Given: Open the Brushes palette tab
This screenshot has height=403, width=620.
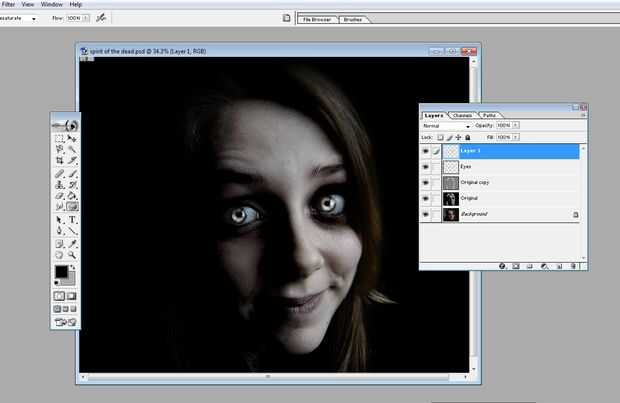Looking at the screenshot, I should (x=353, y=19).
